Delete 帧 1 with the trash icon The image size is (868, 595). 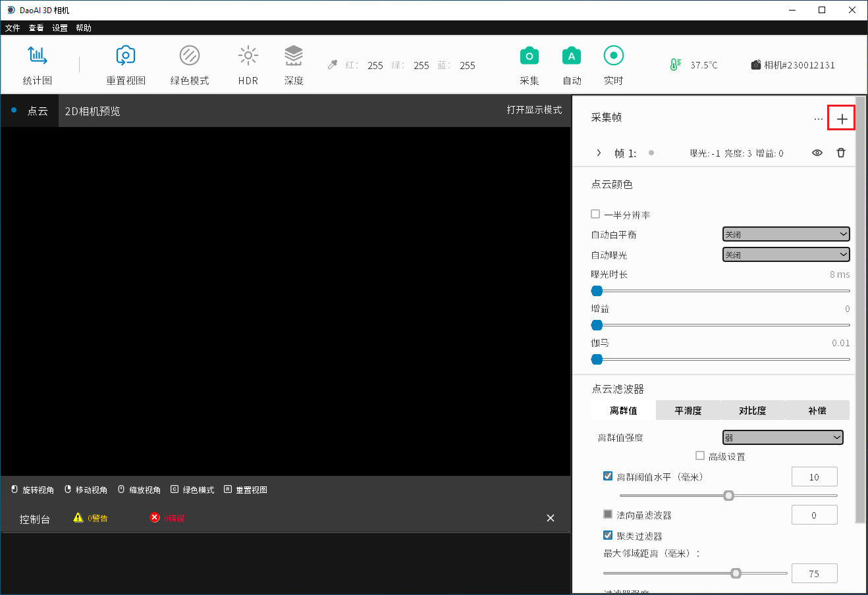[x=841, y=153]
